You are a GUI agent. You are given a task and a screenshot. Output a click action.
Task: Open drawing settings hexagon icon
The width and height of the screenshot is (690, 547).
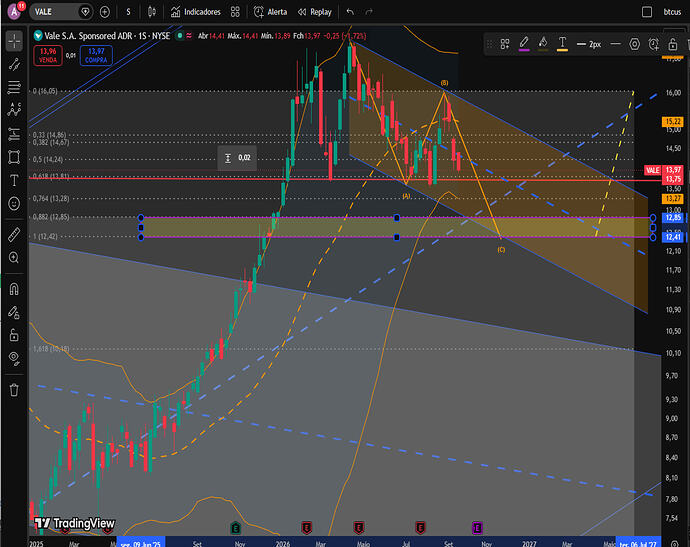[x=634, y=44]
